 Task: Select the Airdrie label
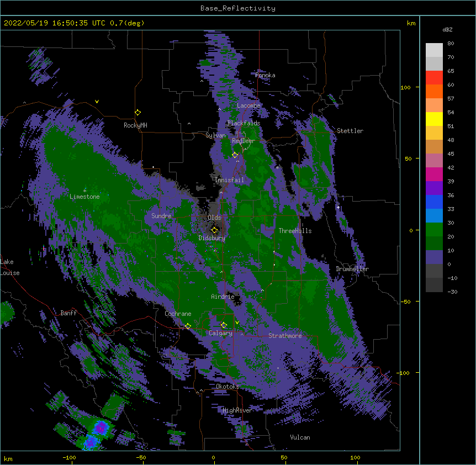tap(223, 297)
